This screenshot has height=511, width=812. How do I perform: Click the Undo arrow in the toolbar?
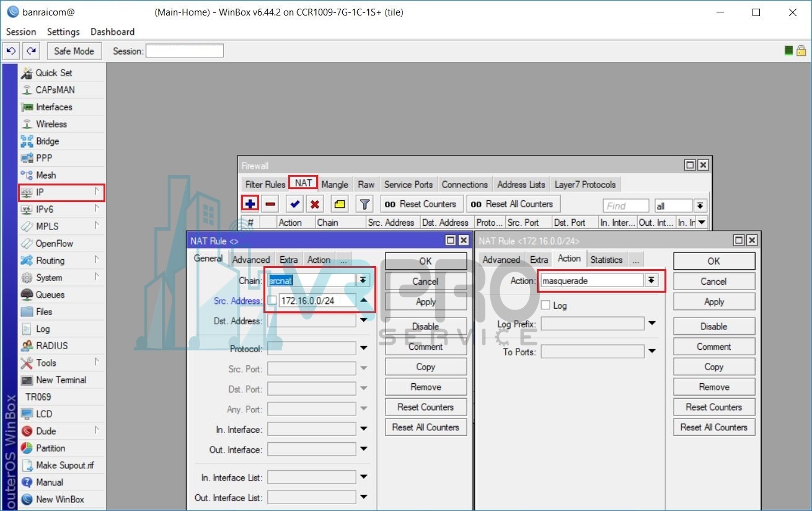click(x=11, y=51)
